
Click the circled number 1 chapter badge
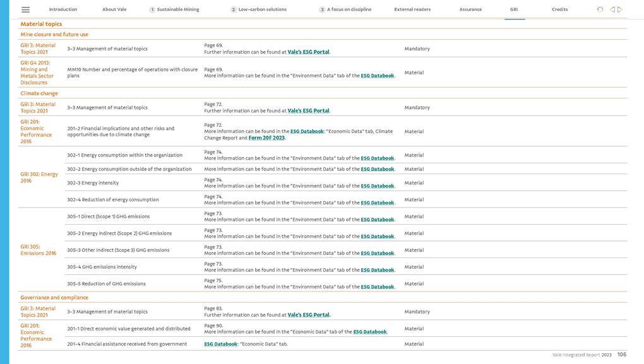click(x=152, y=9)
